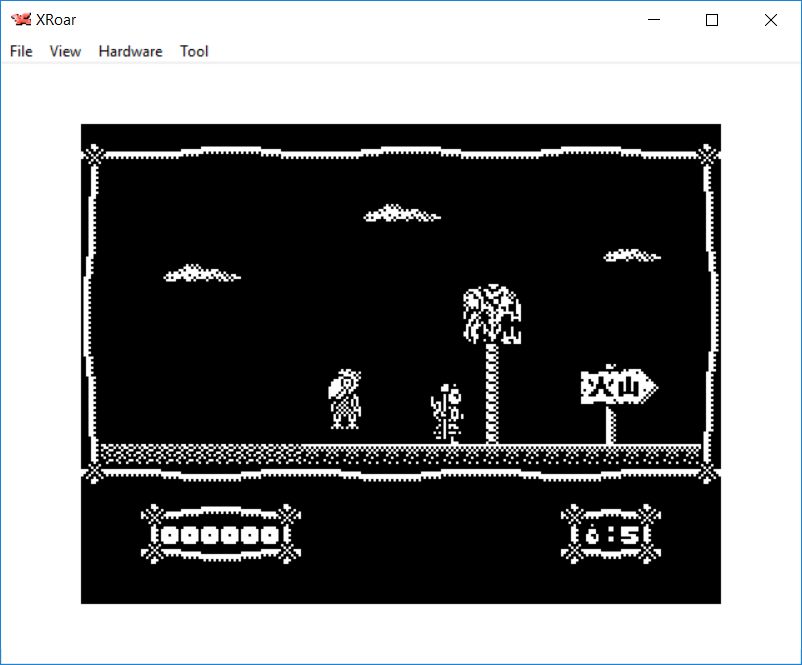Click the 000000 score counter
802x665 pixels.
coord(220,535)
